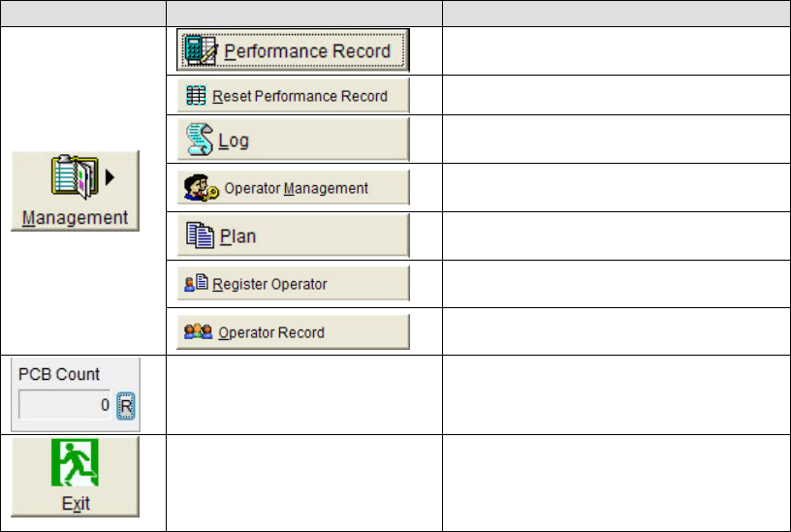Click the PCB Count value field
The image size is (791, 532).
[x=64, y=407]
